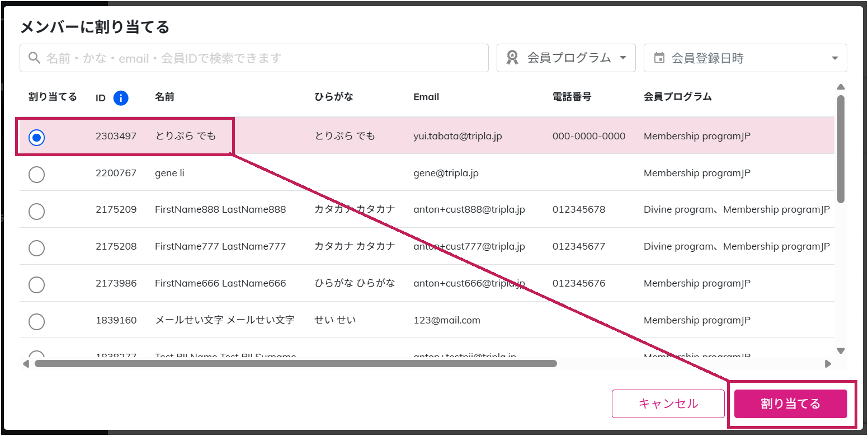Click the horizontal scrollbar left arrow
The width and height of the screenshot is (868, 436).
(x=26, y=364)
